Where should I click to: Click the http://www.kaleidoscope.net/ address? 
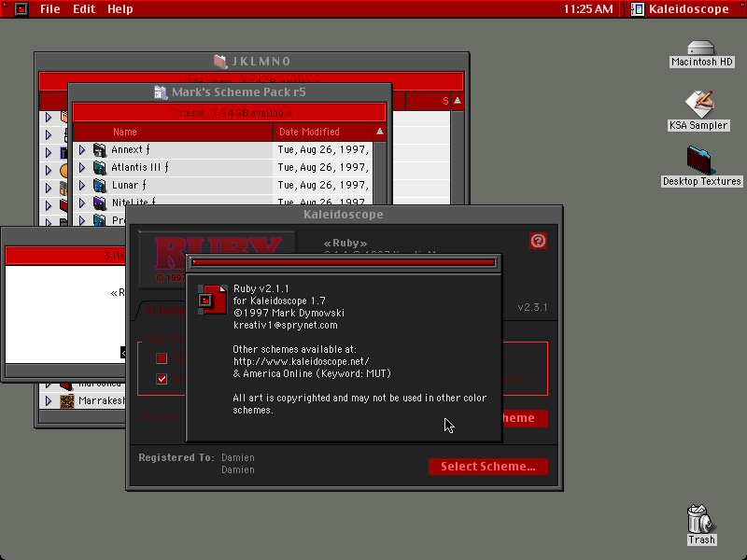[x=302, y=361]
